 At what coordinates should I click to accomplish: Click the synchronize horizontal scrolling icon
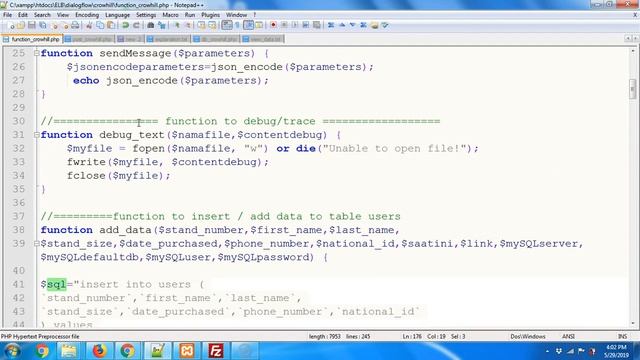[212, 25]
